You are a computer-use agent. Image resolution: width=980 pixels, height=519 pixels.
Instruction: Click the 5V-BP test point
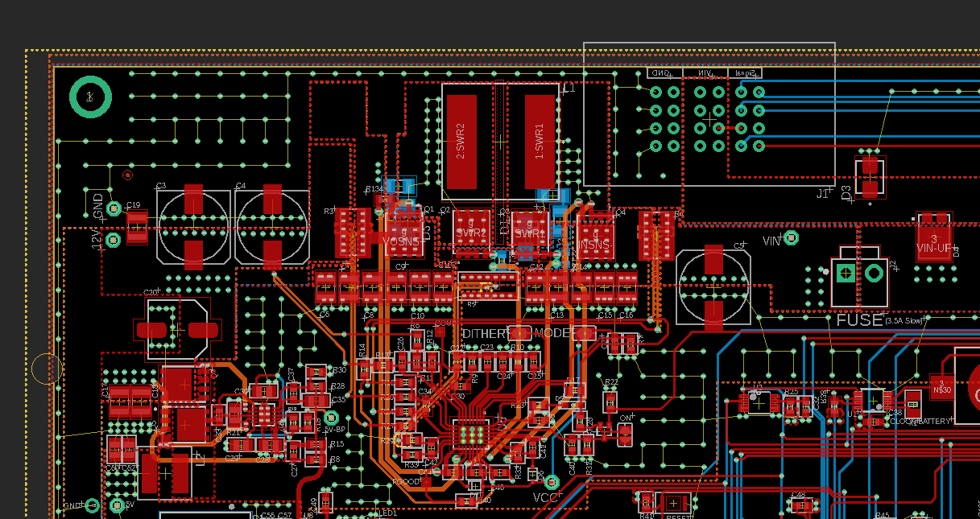click(x=330, y=418)
